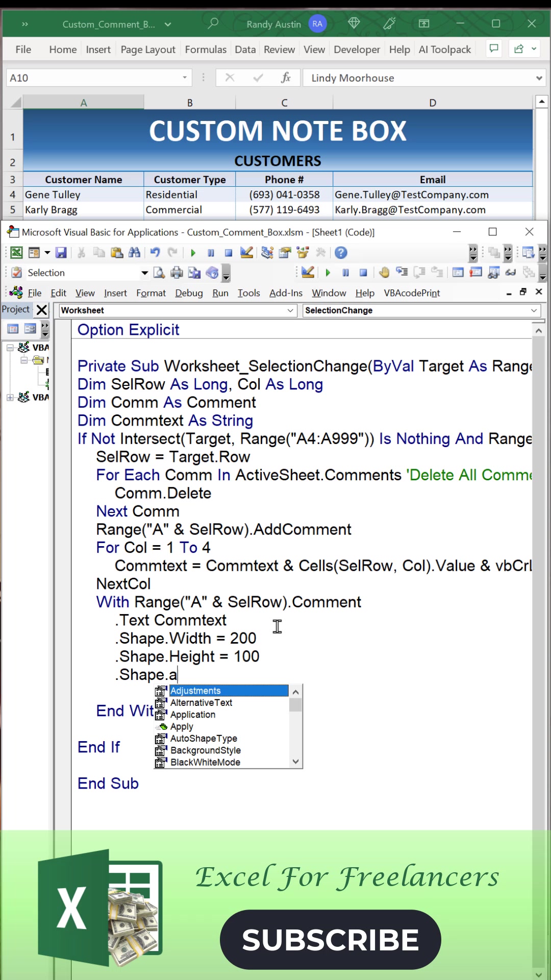Open the Tools menu in VBA editor
The width and height of the screenshot is (551, 980).
point(249,293)
